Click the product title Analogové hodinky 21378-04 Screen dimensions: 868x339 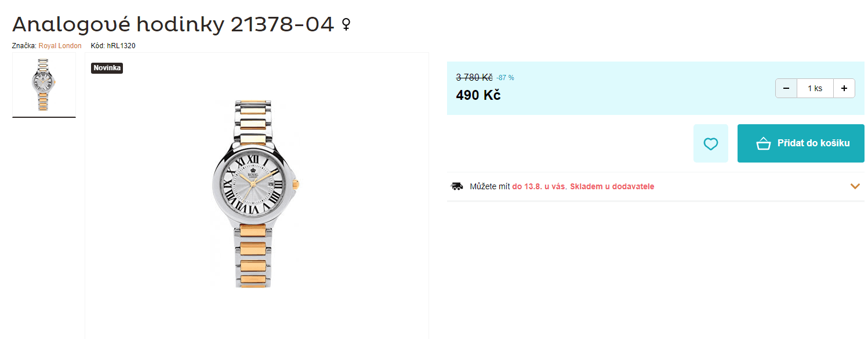173,24
